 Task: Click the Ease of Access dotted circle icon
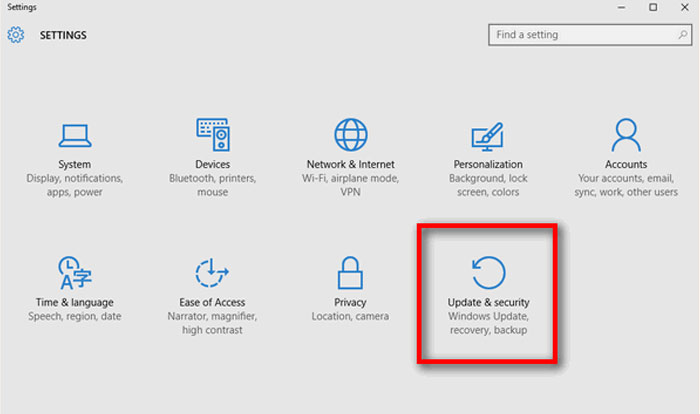coord(212,272)
